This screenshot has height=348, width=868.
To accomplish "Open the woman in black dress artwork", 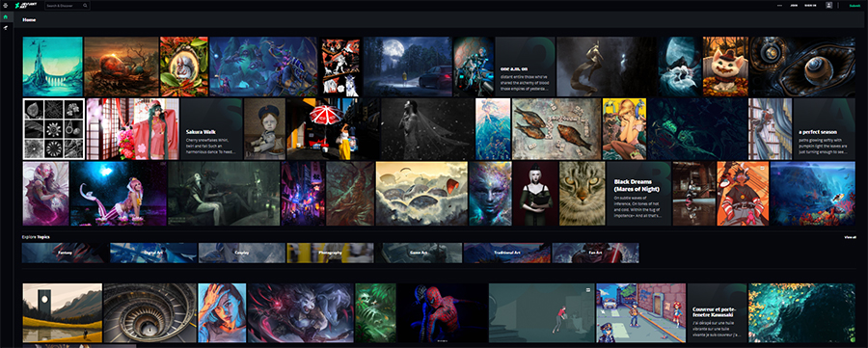I will (x=534, y=194).
